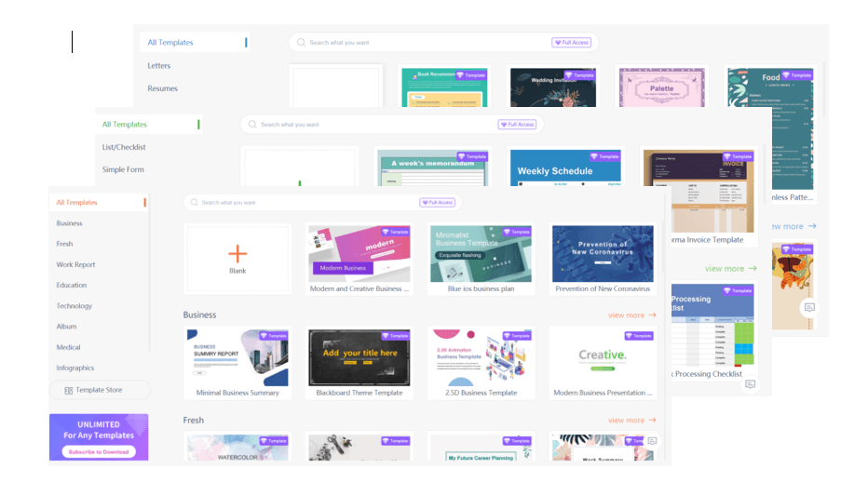The image size is (868, 495).
Task: Open My Future Career Planning template
Action: (x=481, y=447)
